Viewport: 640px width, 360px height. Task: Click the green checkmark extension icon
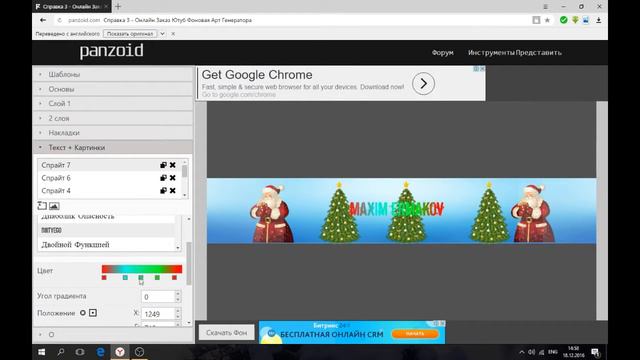(x=564, y=20)
